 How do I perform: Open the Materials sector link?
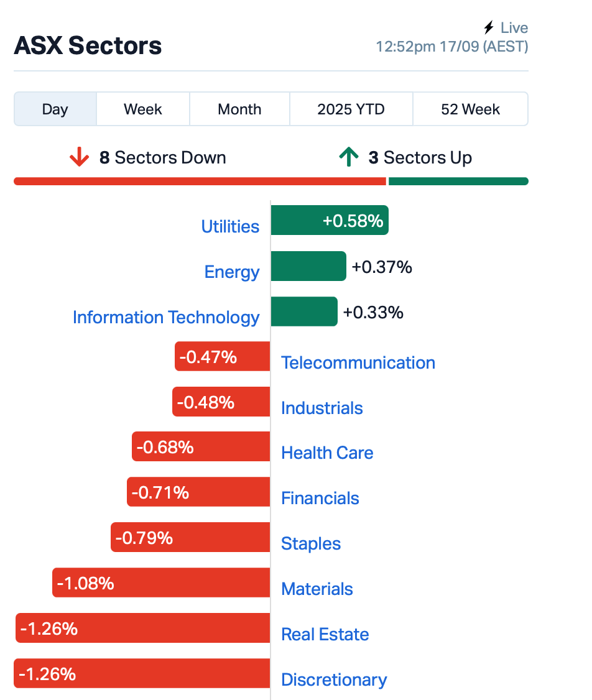pos(317,589)
